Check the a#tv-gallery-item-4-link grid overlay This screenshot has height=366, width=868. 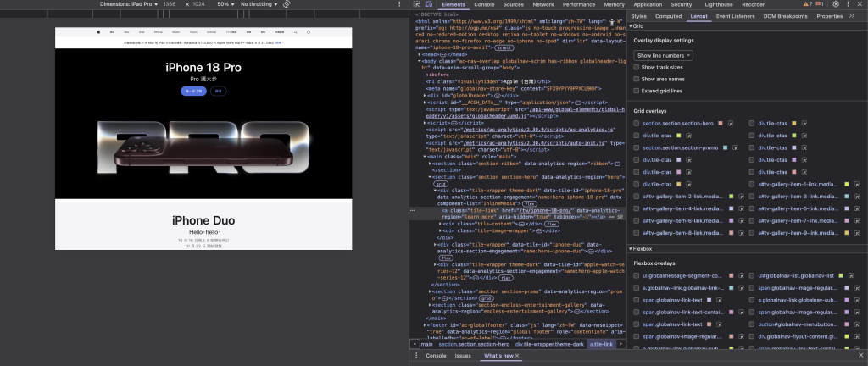point(637,208)
